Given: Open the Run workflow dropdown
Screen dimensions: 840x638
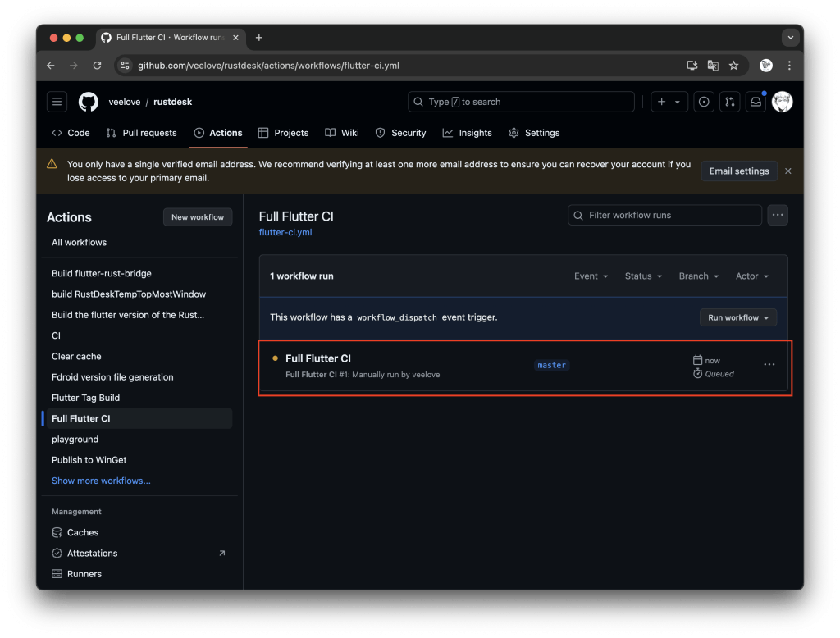Looking at the screenshot, I should click(737, 317).
